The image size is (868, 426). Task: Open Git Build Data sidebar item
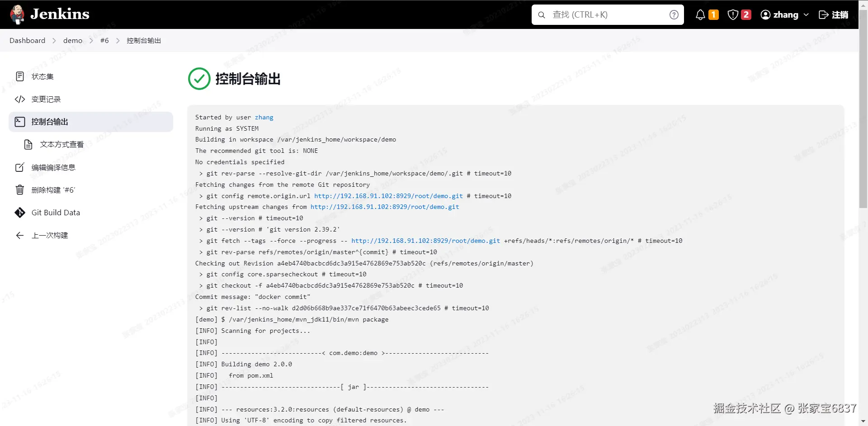91,213
